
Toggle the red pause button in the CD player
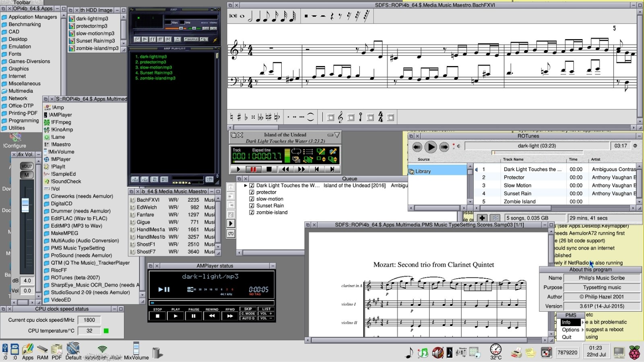point(253,170)
